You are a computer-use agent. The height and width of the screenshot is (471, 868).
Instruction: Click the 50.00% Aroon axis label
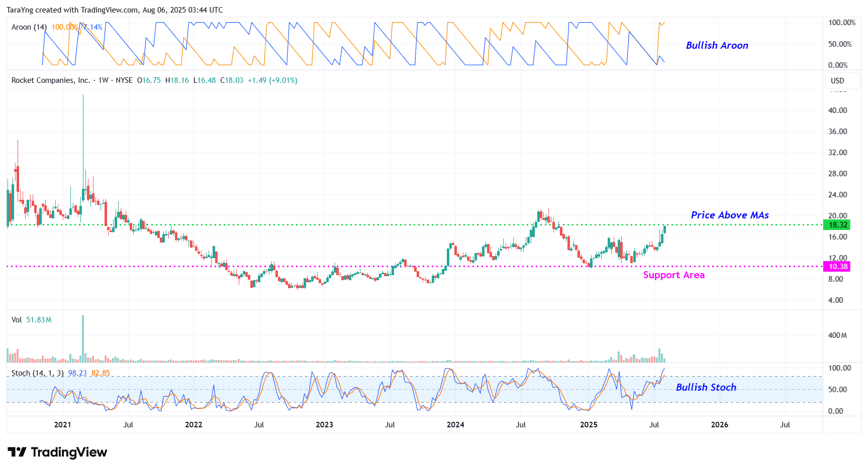coord(840,44)
